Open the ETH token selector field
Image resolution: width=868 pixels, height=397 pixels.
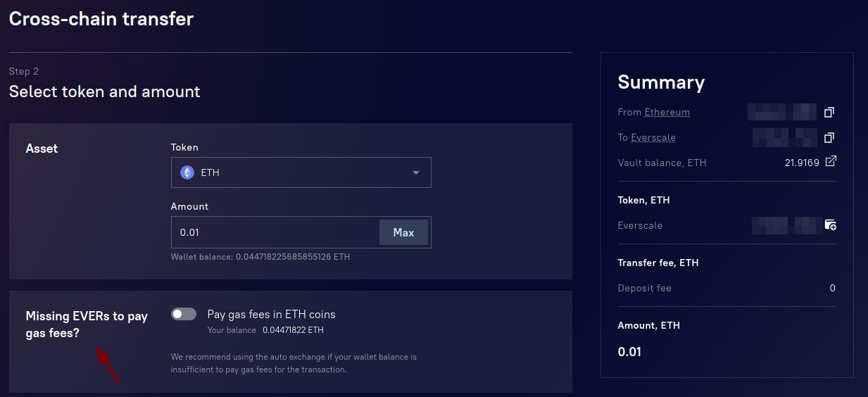(296, 172)
